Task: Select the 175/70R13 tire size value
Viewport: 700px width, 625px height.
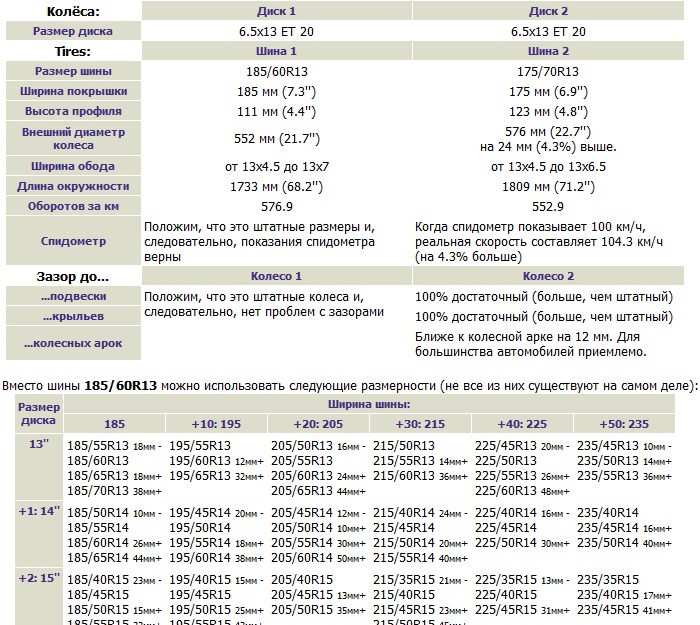Action: 548,71
